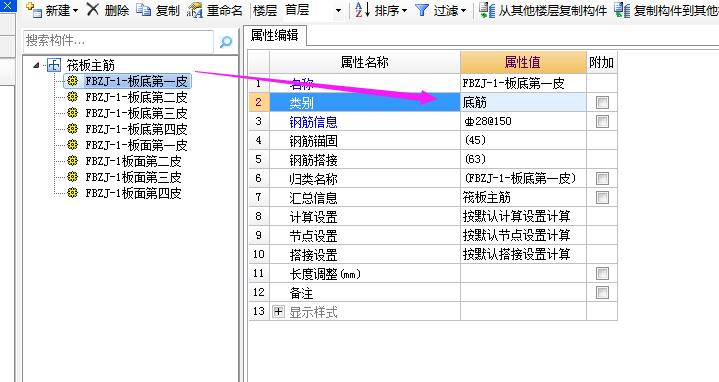
Task: Expand the 显示样式 plus box
Action: pos(278,312)
